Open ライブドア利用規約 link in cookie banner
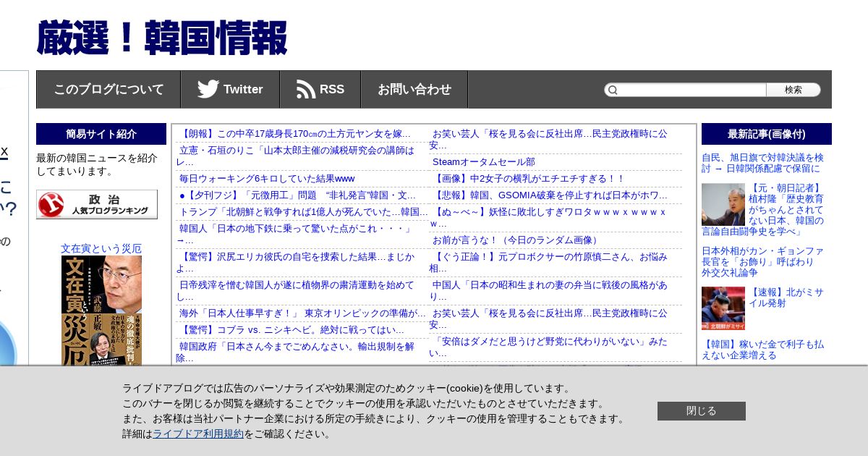868x456 pixels. (198, 434)
